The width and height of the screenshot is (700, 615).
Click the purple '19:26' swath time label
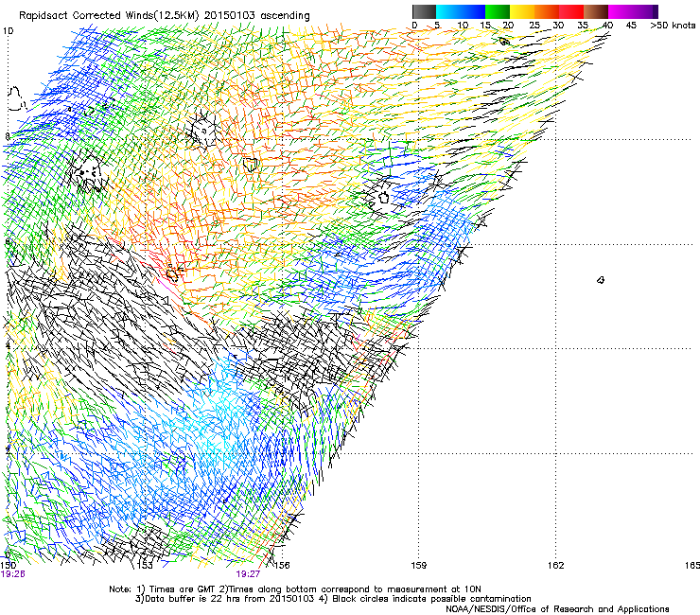(13, 574)
